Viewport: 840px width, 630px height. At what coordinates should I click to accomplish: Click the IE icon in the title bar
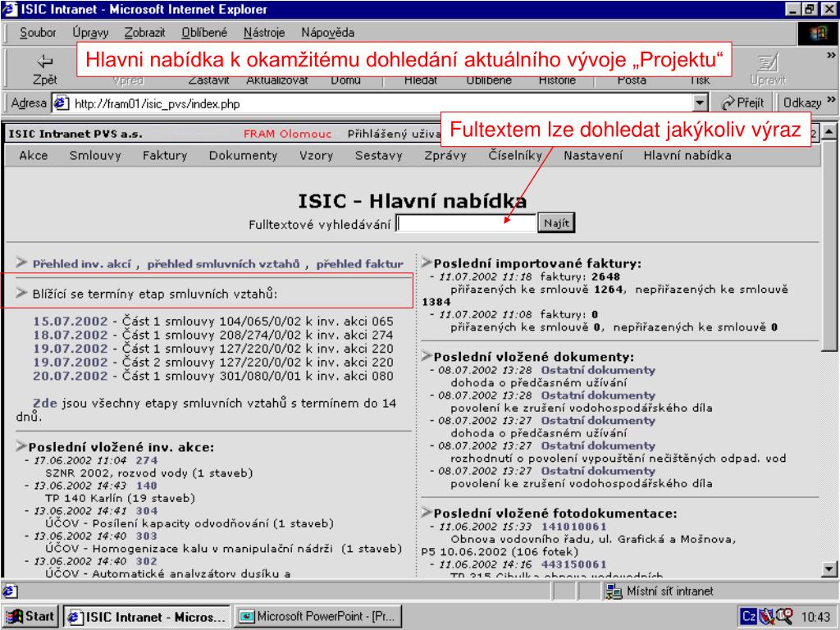tap(10, 10)
